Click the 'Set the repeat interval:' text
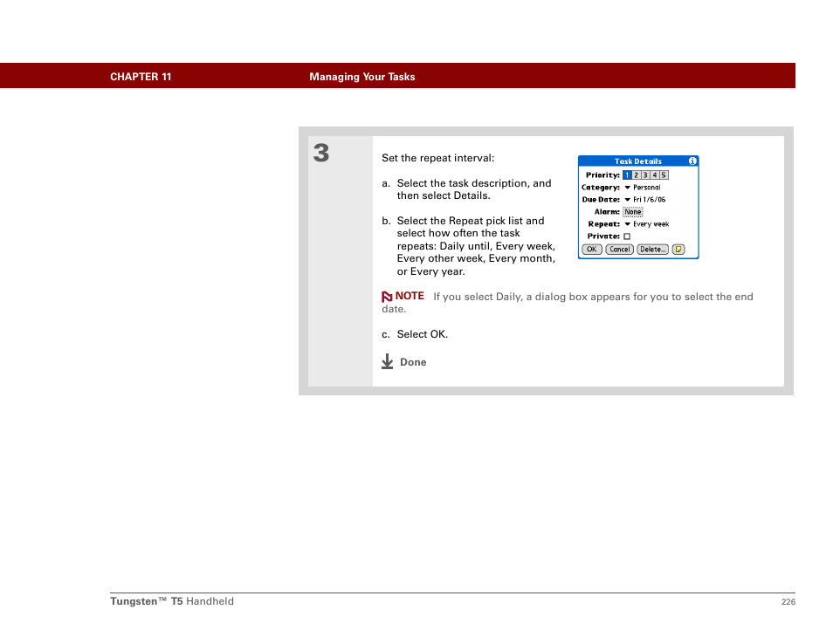 click(438, 158)
